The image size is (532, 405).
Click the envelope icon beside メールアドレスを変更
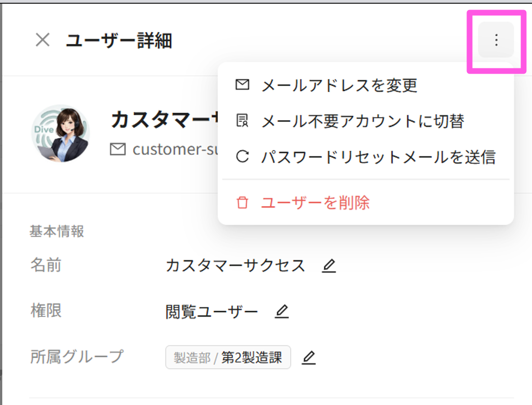coord(242,85)
